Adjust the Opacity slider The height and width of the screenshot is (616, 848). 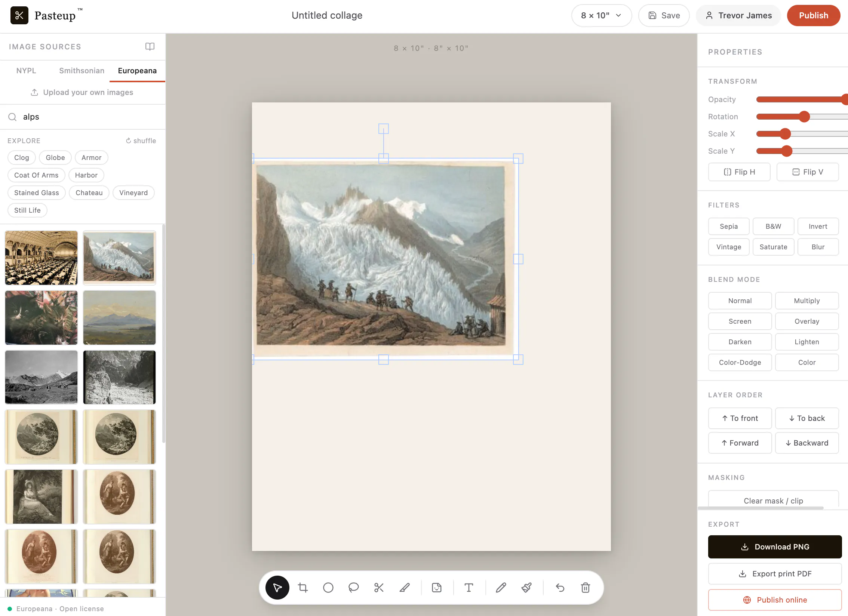802,99
